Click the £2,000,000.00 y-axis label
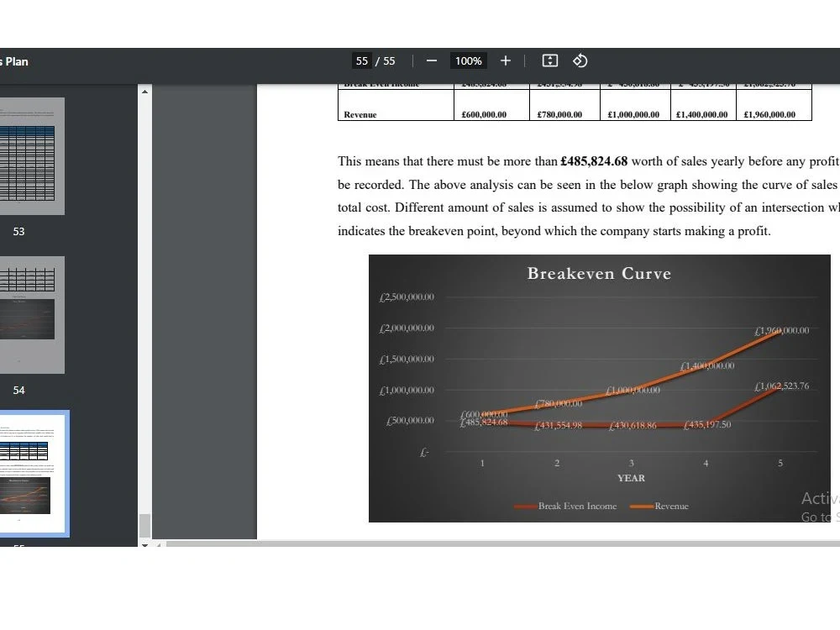The height and width of the screenshot is (630, 840). [407, 328]
